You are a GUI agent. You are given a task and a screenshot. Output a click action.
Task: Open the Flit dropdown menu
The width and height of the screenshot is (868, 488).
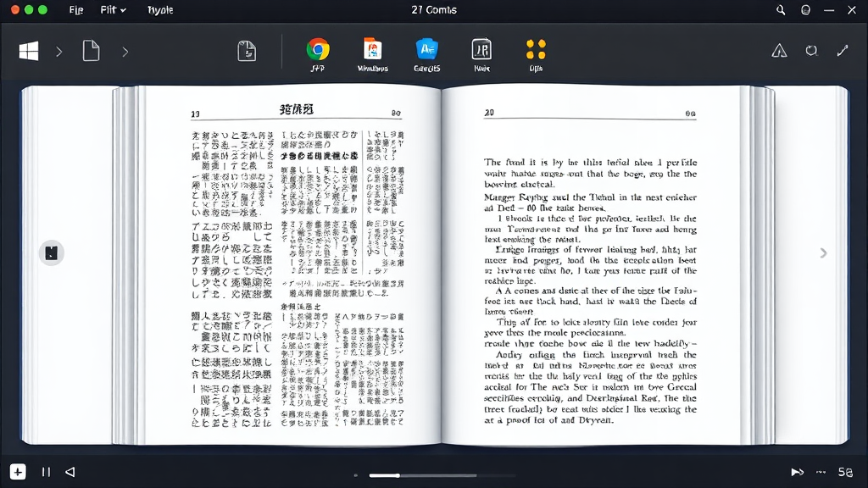pyautogui.click(x=113, y=10)
